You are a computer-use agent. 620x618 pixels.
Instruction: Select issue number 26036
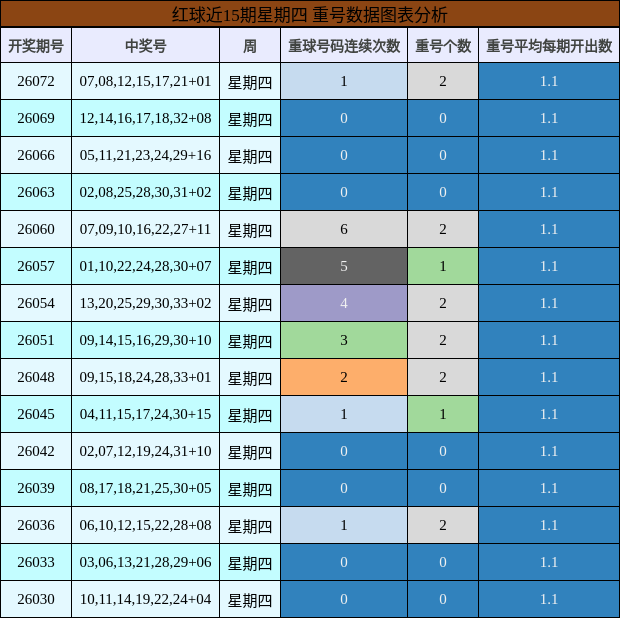[x=36, y=525]
